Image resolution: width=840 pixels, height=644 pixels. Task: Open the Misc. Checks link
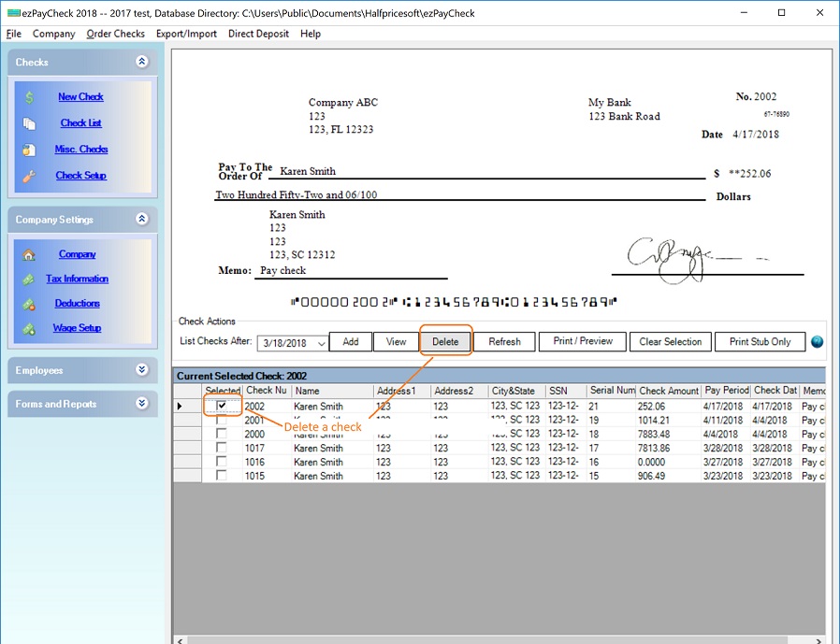click(x=80, y=150)
